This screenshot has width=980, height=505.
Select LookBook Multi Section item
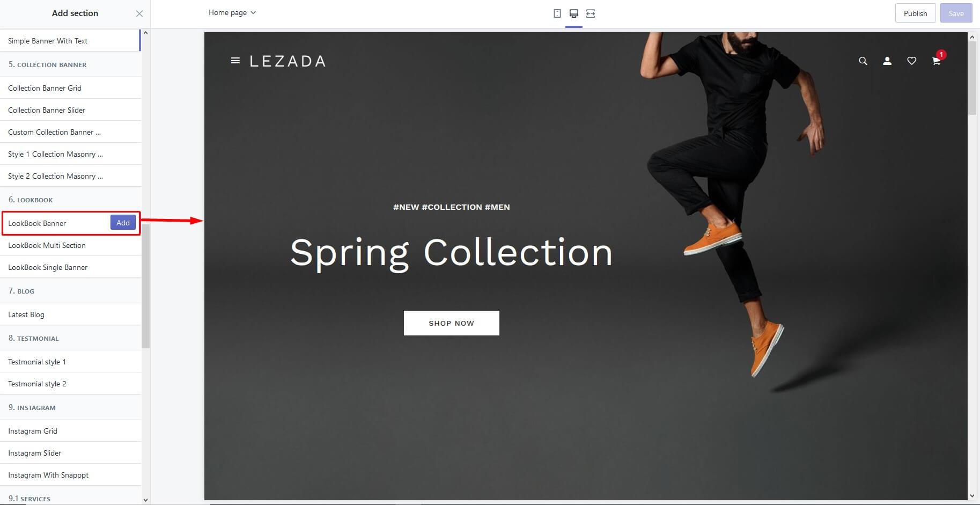point(70,245)
